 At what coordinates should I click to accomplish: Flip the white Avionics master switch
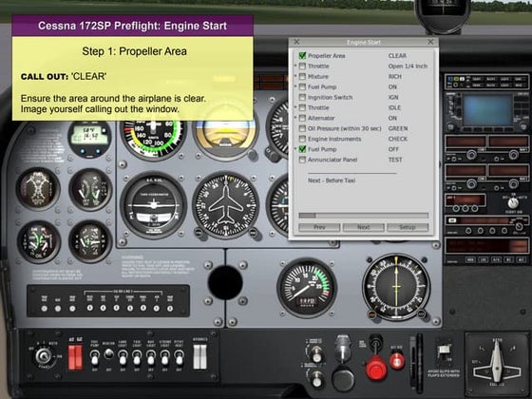click(199, 357)
